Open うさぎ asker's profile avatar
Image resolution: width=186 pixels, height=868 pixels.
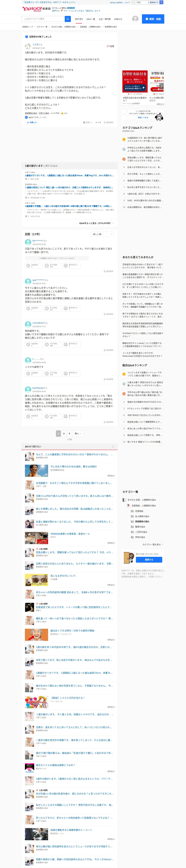click(28, 46)
